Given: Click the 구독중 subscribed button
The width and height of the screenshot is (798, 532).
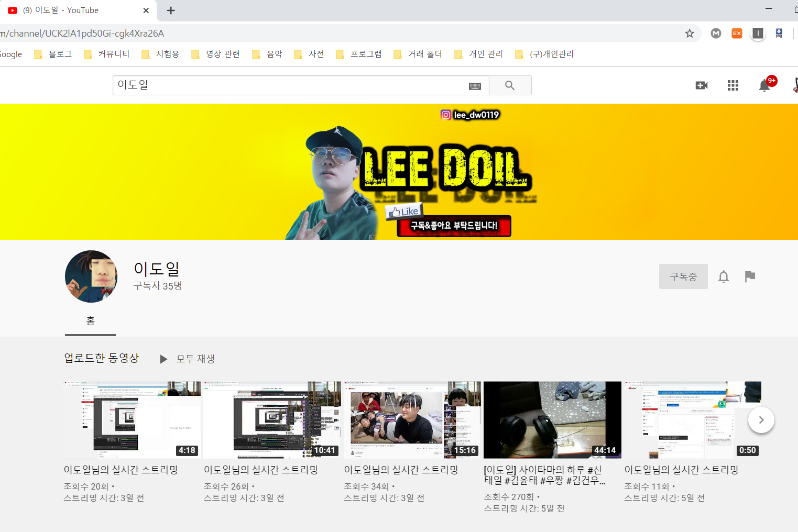Looking at the screenshot, I should point(683,276).
